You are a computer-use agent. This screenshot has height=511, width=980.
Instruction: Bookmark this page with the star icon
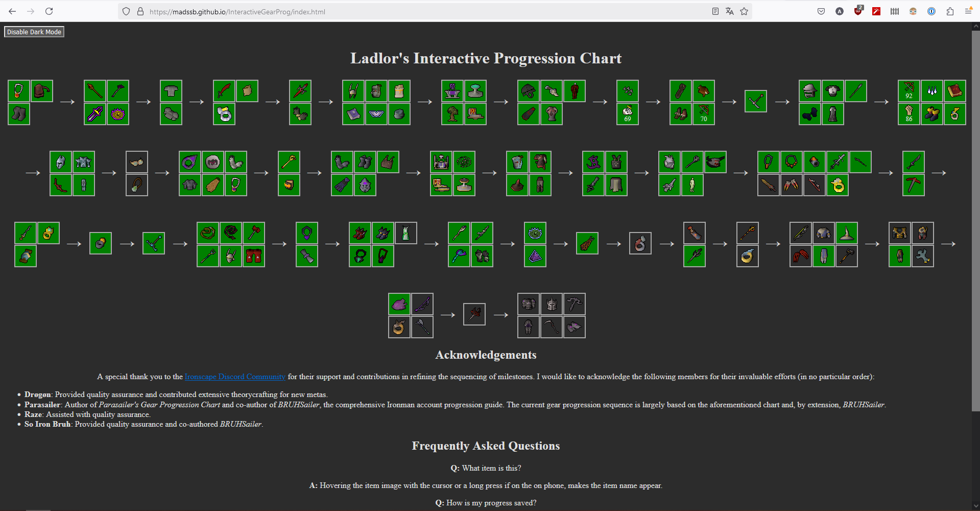click(x=744, y=11)
